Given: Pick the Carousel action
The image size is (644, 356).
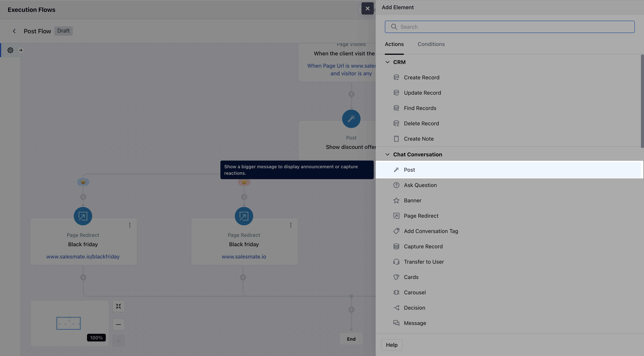Looking at the screenshot, I should point(415,293).
